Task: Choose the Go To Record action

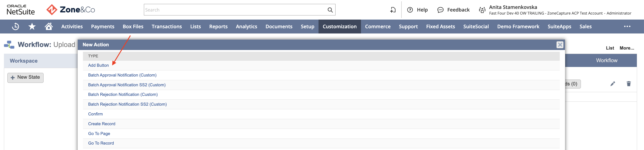Action: 101,143
